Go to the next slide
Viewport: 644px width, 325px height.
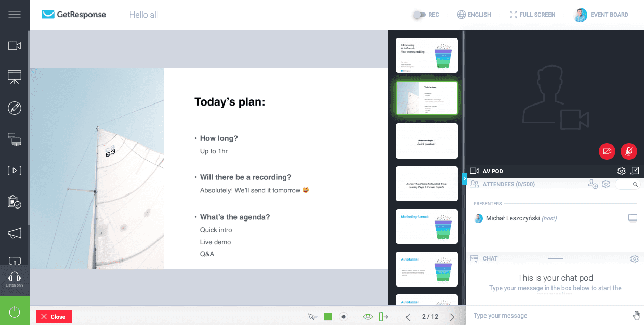click(452, 317)
